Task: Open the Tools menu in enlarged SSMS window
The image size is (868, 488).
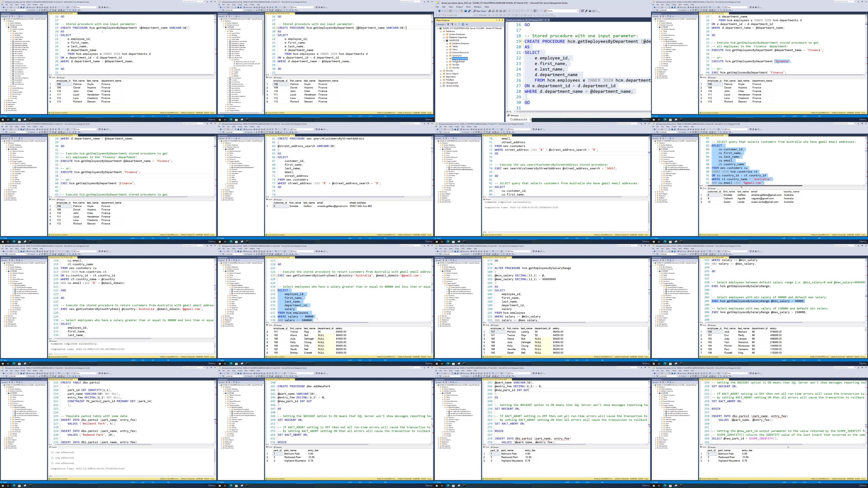Action: (468, 7)
